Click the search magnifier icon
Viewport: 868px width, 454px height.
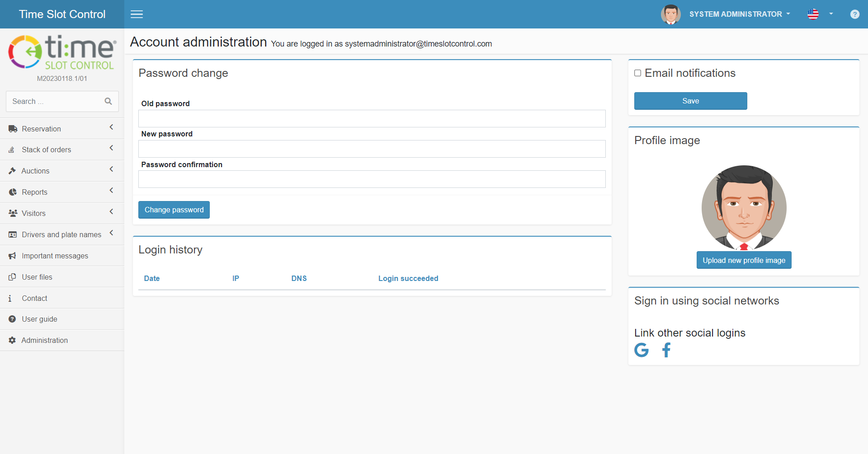(x=108, y=101)
